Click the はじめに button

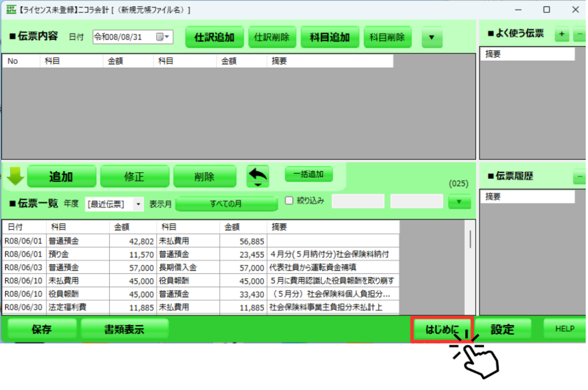coord(442,329)
